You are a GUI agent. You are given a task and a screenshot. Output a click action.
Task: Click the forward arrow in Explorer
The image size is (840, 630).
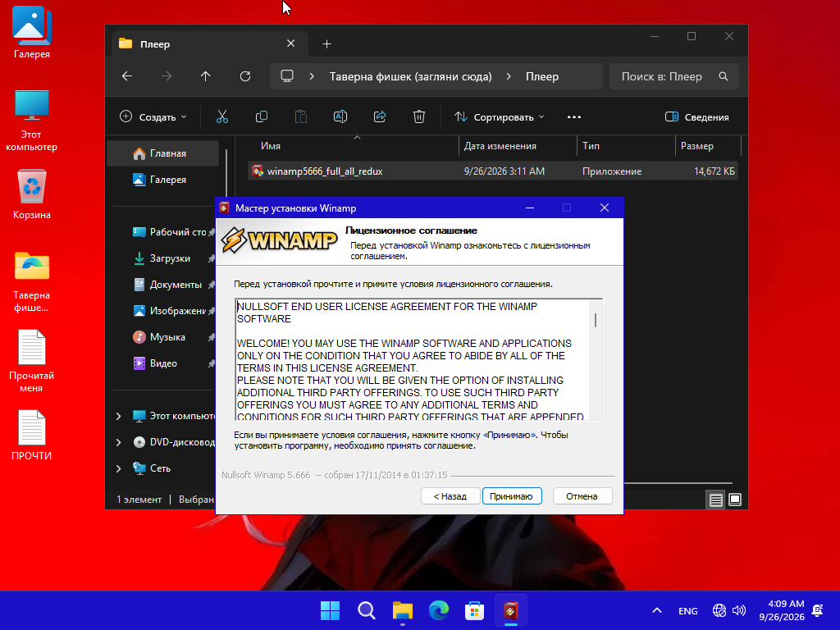click(167, 76)
